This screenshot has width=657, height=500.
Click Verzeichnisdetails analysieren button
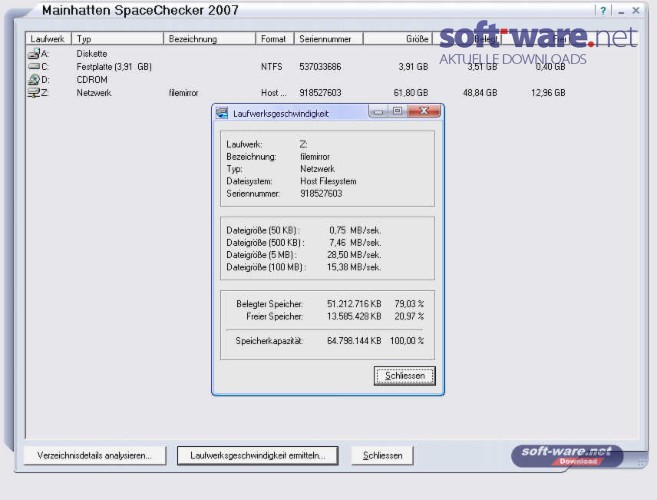pyautogui.click(x=95, y=456)
